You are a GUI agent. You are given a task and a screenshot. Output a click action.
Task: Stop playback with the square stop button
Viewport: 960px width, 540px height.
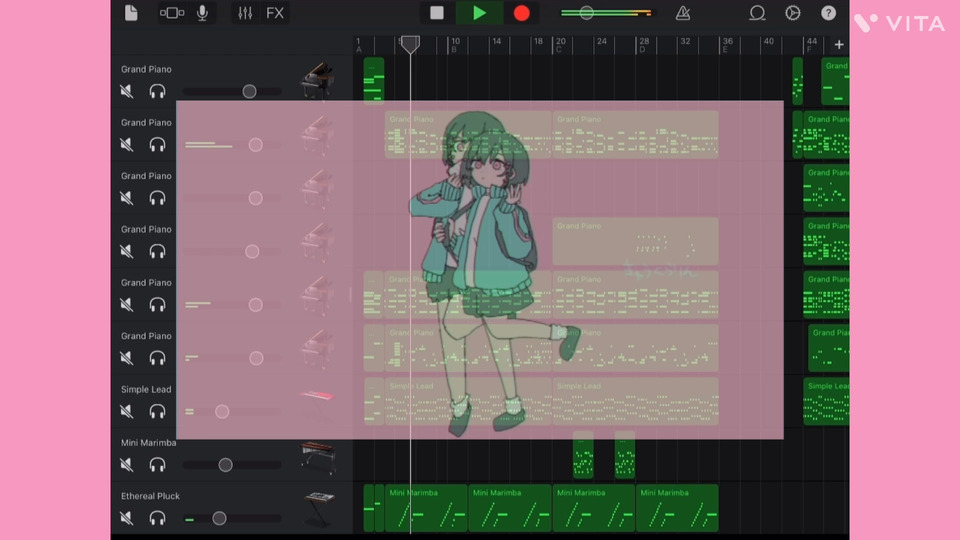click(437, 13)
